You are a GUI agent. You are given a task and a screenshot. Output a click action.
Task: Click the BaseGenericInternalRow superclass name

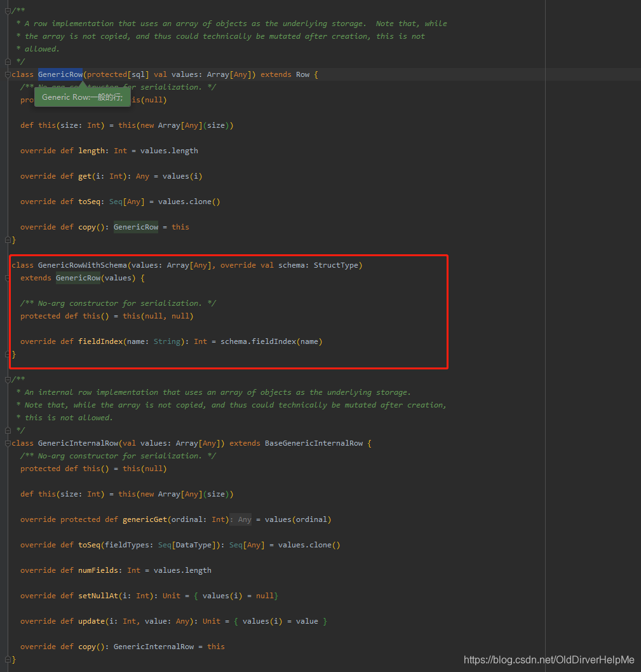pos(314,443)
